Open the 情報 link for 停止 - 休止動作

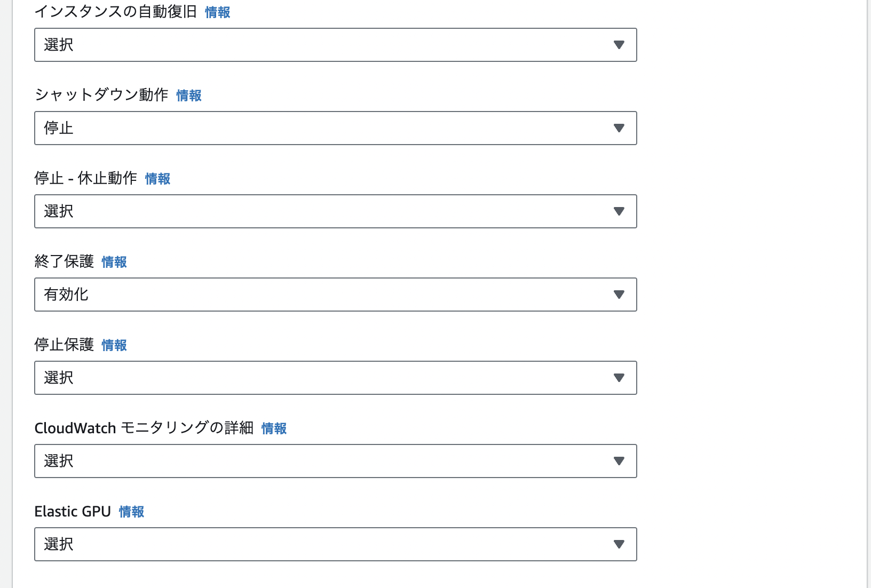point(157,179)
